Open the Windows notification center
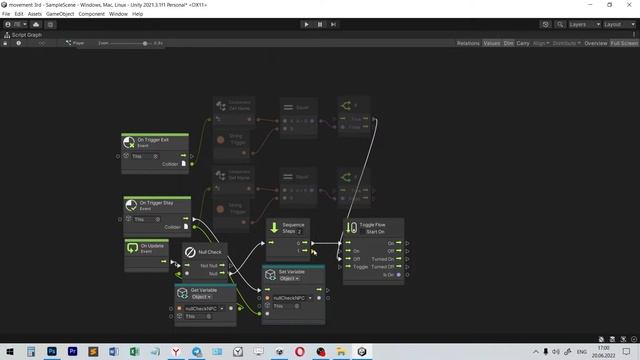 627,351
